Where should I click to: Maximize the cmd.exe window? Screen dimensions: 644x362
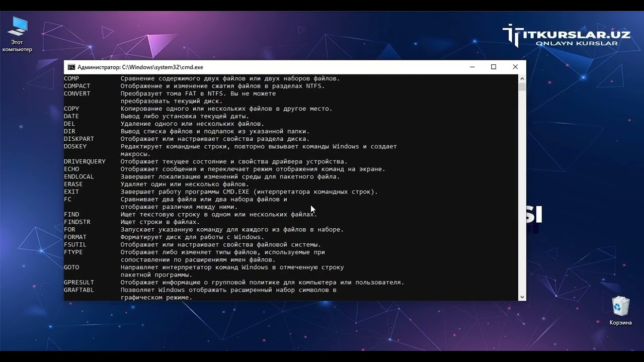[494, 67]
